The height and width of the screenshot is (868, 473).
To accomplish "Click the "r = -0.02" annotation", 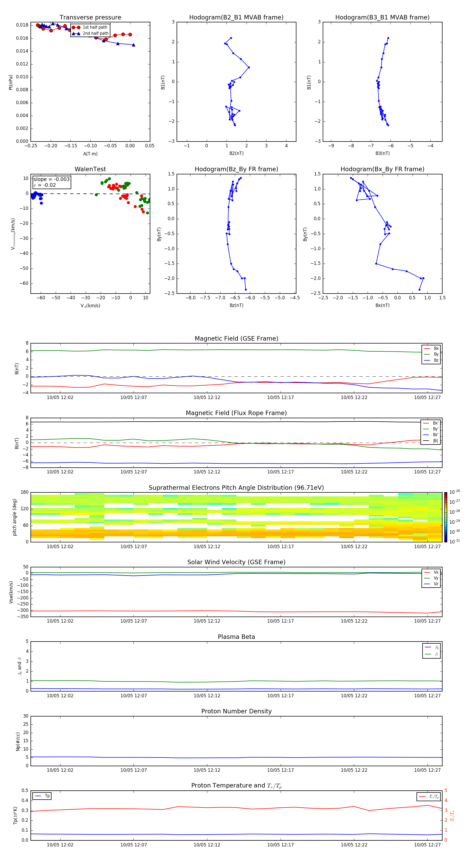I will tap(45, 185).
